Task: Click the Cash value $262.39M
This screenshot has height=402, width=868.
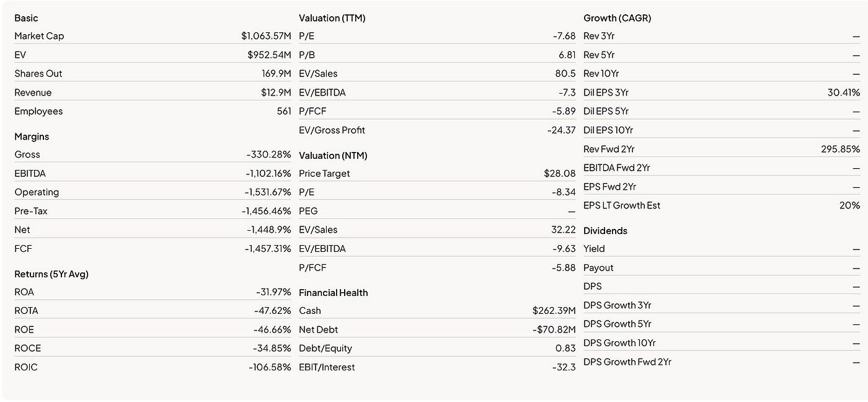Action: tap(554, 311)
